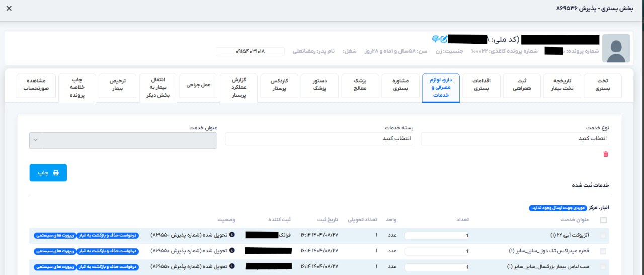The image size is (644, 275).
Task: Click the phone number field 09154031018
Action: 250,51
